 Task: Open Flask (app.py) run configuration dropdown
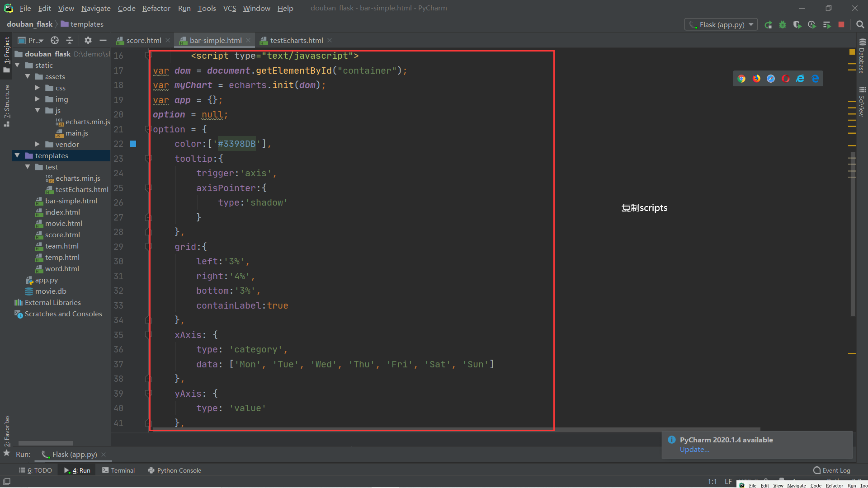721,24
